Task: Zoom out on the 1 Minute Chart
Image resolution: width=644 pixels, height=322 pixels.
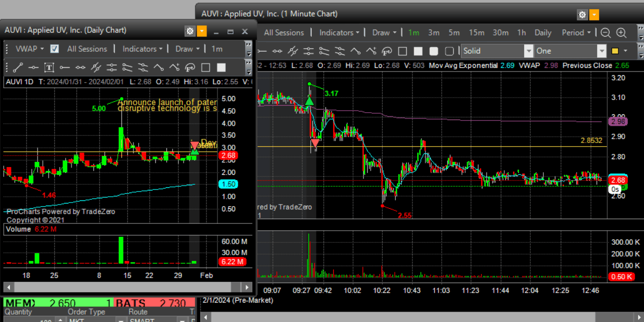Action: tap(605, 33)
